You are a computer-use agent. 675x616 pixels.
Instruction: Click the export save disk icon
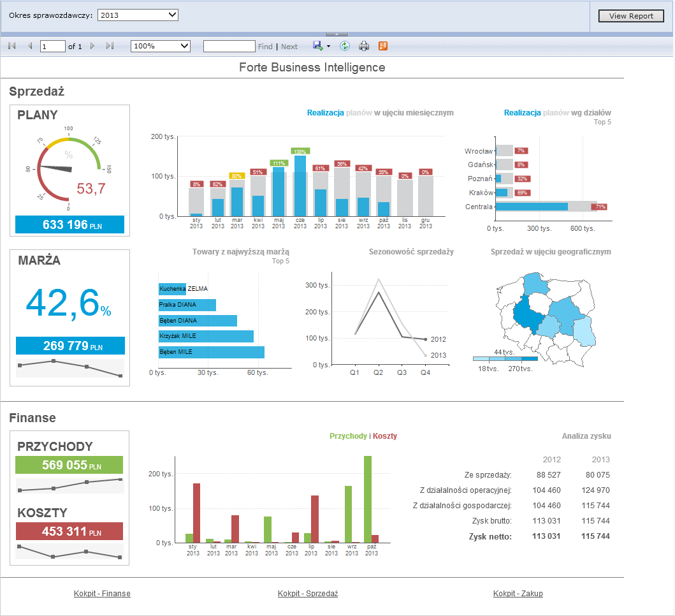tap(317, 46)
